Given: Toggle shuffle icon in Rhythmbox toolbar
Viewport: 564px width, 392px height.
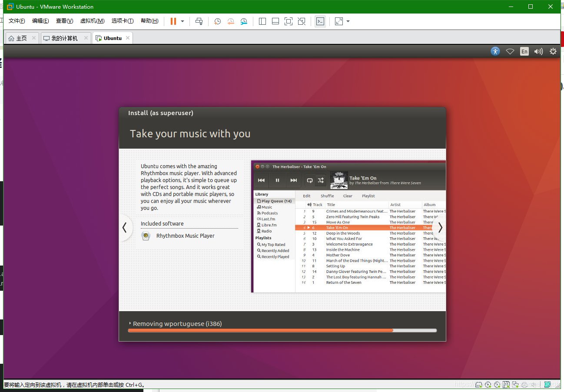Looking at the screenshot, I should pyautogui.click(x=321, y=180).
